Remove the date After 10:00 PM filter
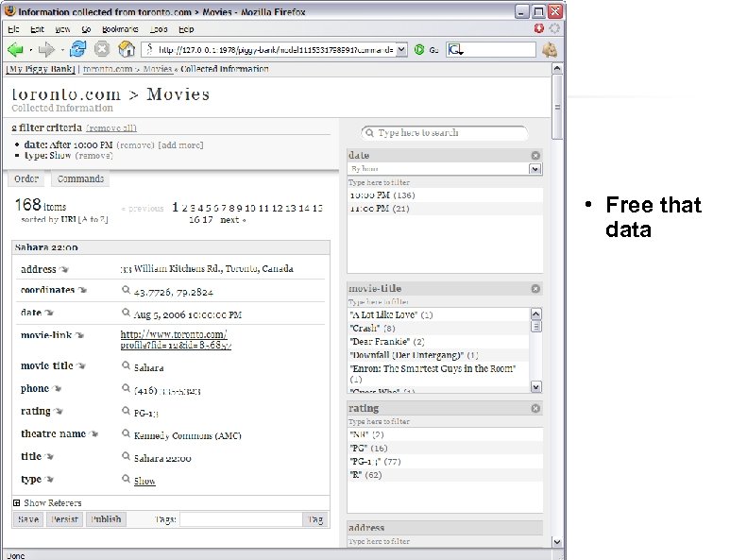This screenshot has width=747, height=560. coord(135,145)
